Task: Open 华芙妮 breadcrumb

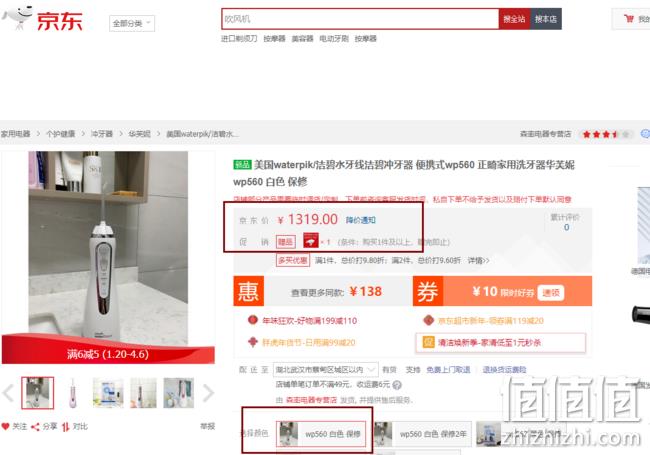Action: point(139,134)
